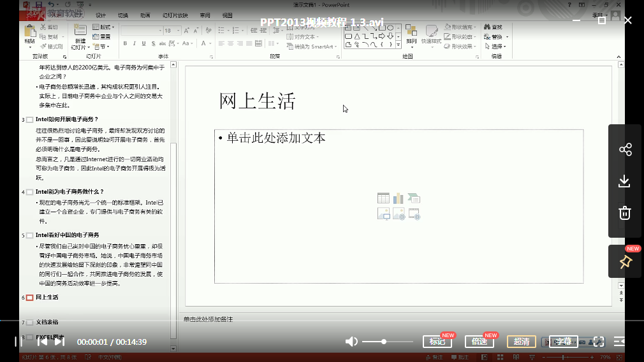Switch to the 审阅 (Review) tab
644x362 pixels.
(x=205, y=15)
